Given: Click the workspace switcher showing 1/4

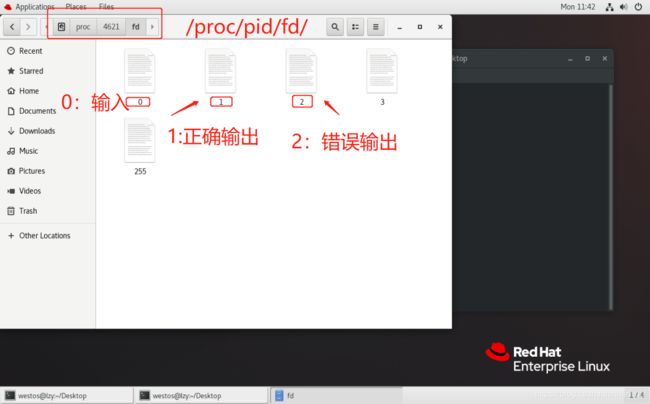Looking at the screenshot, I should pyautogui.click(x=636, y=395).
